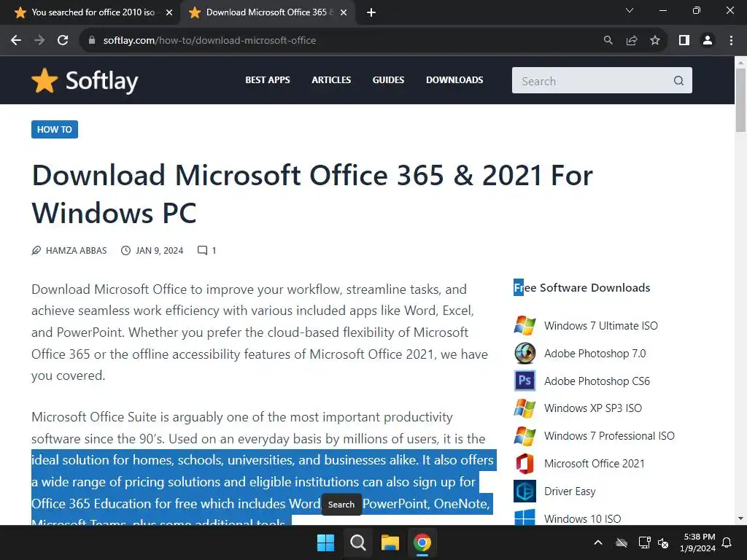
Task: Click the muted volume icon in system tray
Action: [662, 542]
